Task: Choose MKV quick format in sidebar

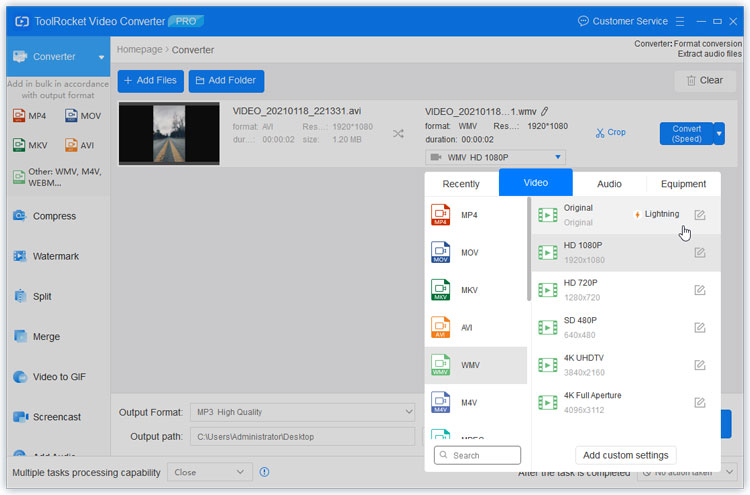Action: 30,145
